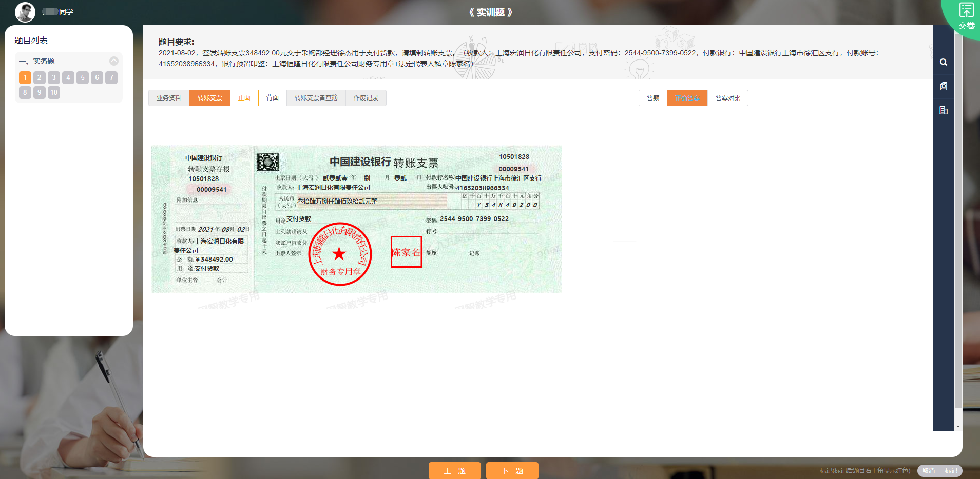Viewport: 980px width, 479px height.
Task: Switch to 答题 mode
Action: tap(653, 98)
